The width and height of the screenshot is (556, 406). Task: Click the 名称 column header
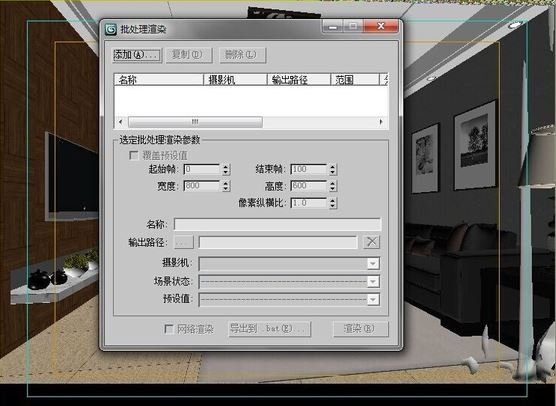(159, 80)
